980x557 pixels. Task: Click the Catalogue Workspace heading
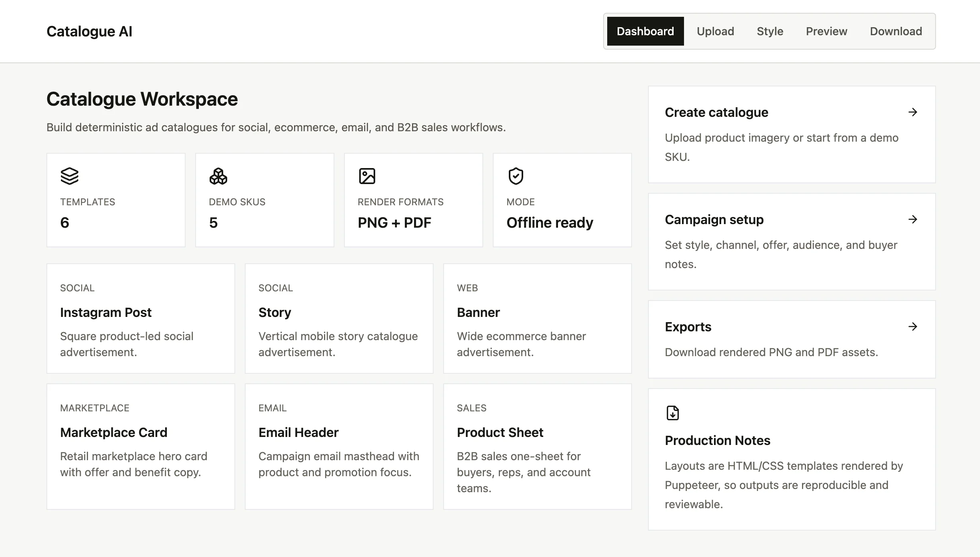[142, 99]
